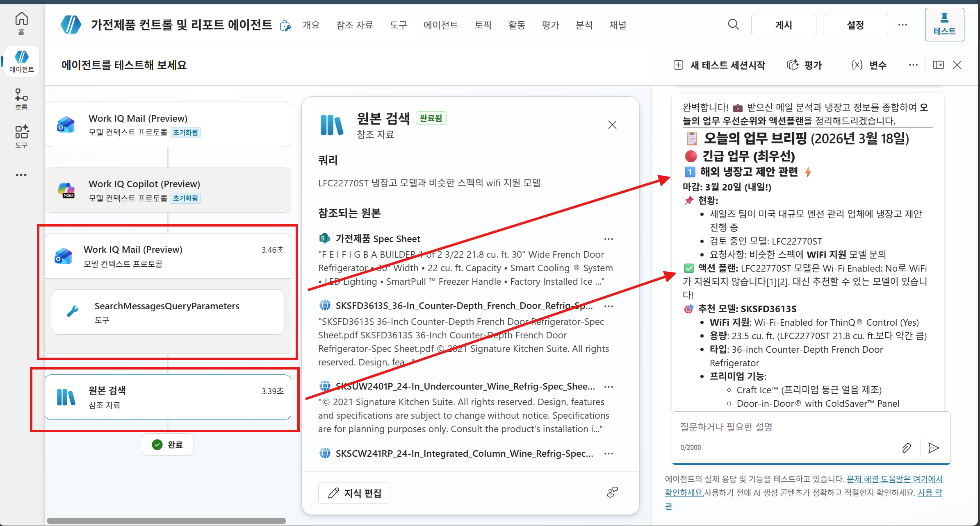Click the 게시 publish button

784,25
